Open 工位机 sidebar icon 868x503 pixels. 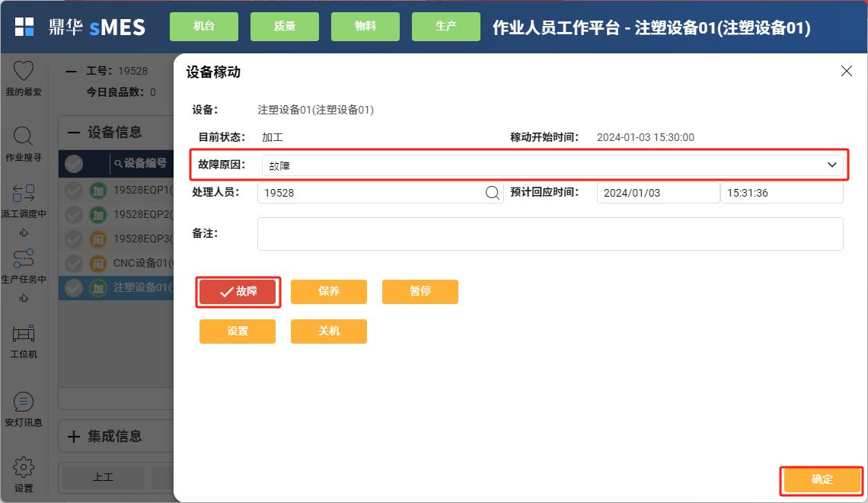24,334
